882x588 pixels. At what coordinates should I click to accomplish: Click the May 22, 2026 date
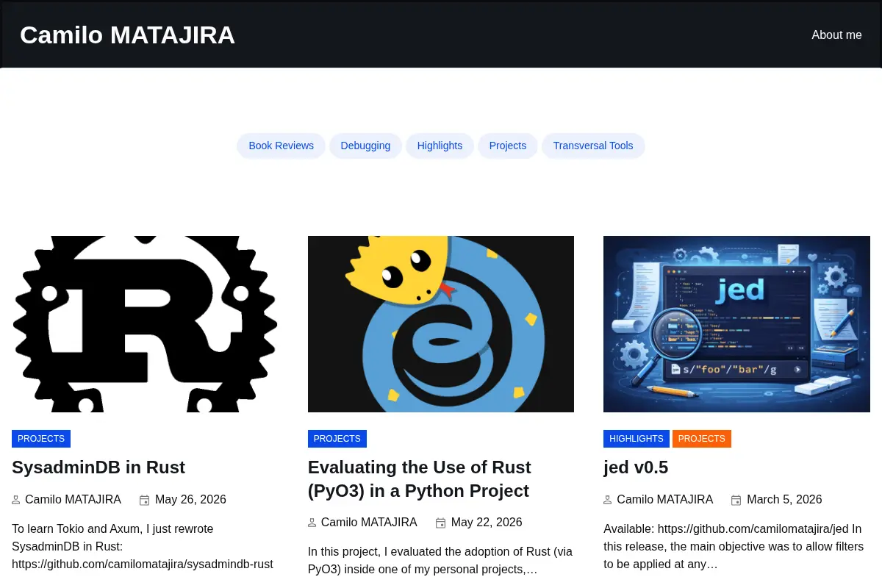(x=487, y=523)
